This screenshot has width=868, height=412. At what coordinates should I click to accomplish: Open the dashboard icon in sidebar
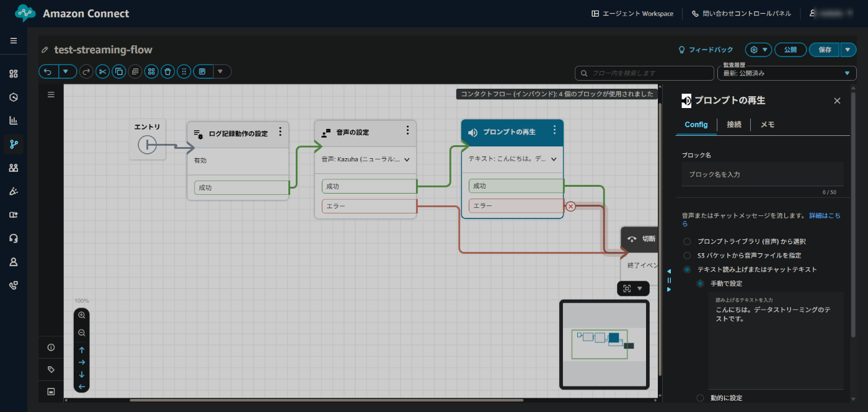[14, 74]
